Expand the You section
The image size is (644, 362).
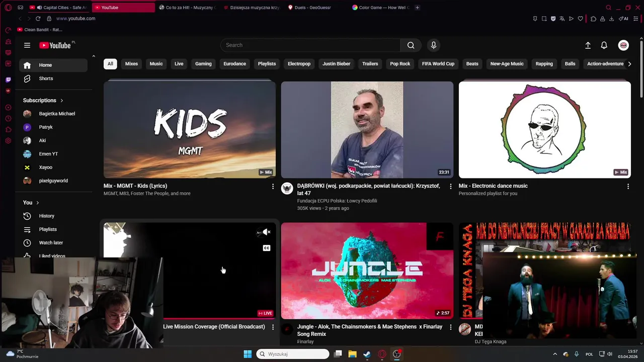pos(31,202)
